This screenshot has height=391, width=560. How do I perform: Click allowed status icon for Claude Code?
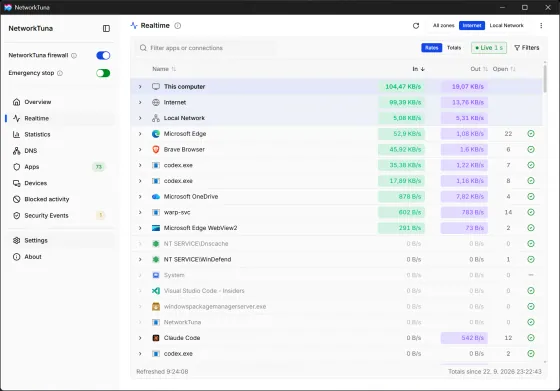click(x=531, y=338)
